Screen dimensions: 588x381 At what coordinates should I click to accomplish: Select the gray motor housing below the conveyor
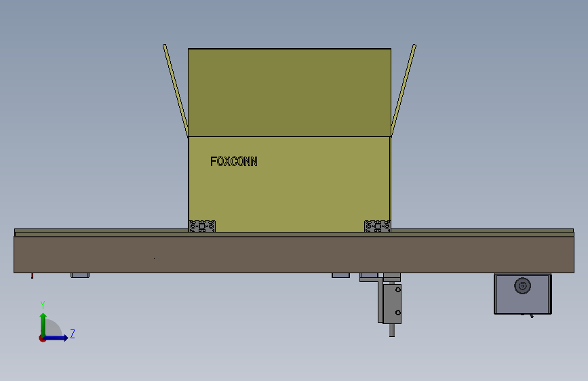coord(523,294)
